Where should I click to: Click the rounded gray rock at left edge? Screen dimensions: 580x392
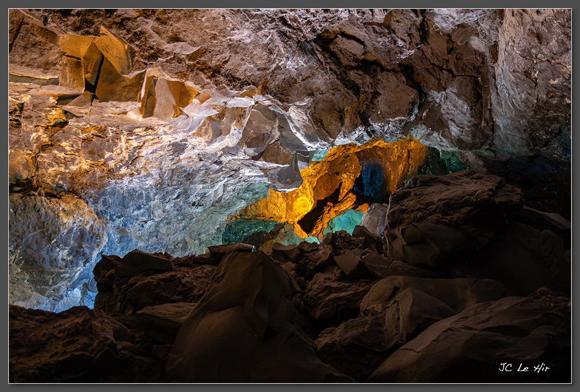tap(50, 242)
